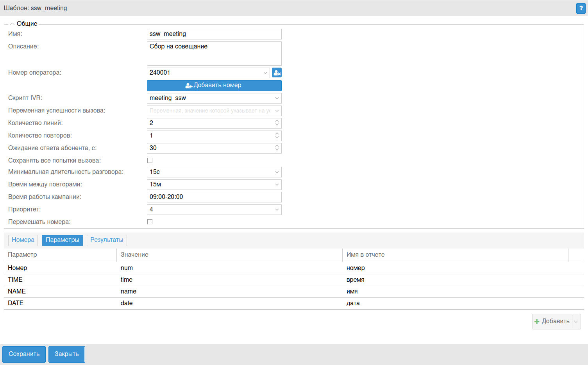
Task: Open the Скрипт IVR dropdown
Action: coord(214,98)
